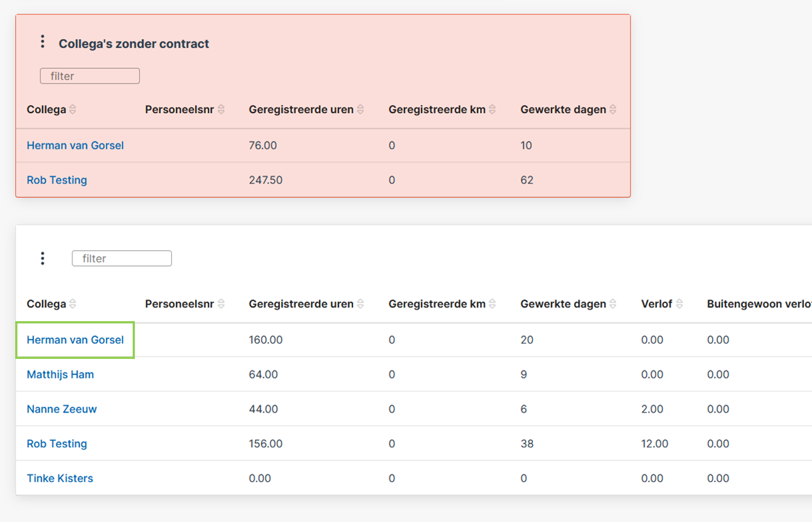Open Herman van Gorsel in zonder contract table
Viewport: 812px width, 522px height.
(75, 146)
